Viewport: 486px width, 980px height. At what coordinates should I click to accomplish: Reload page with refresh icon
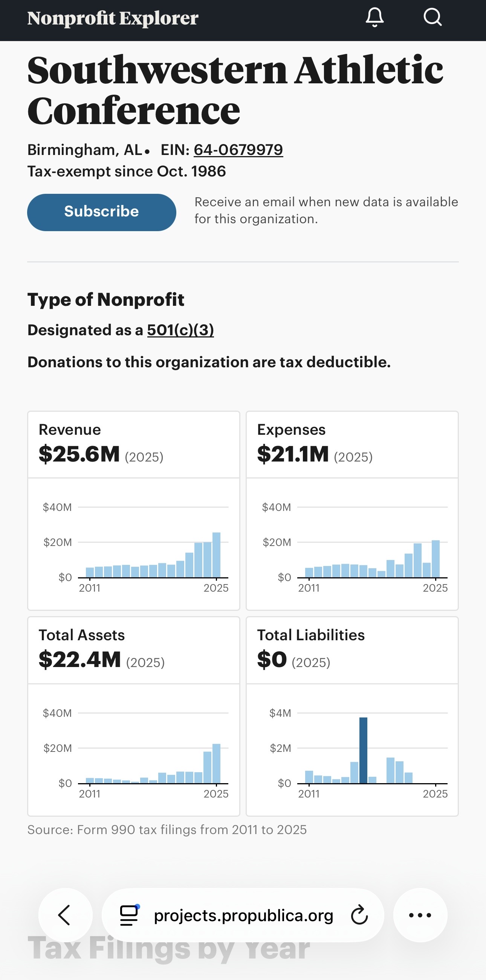coord(359,915)
